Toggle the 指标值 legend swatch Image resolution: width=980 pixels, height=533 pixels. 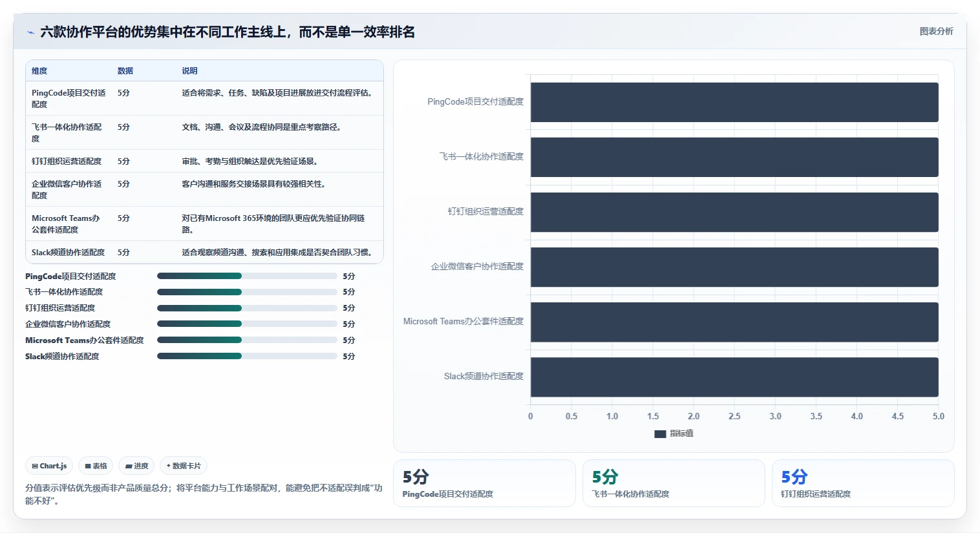click(660, 434)
